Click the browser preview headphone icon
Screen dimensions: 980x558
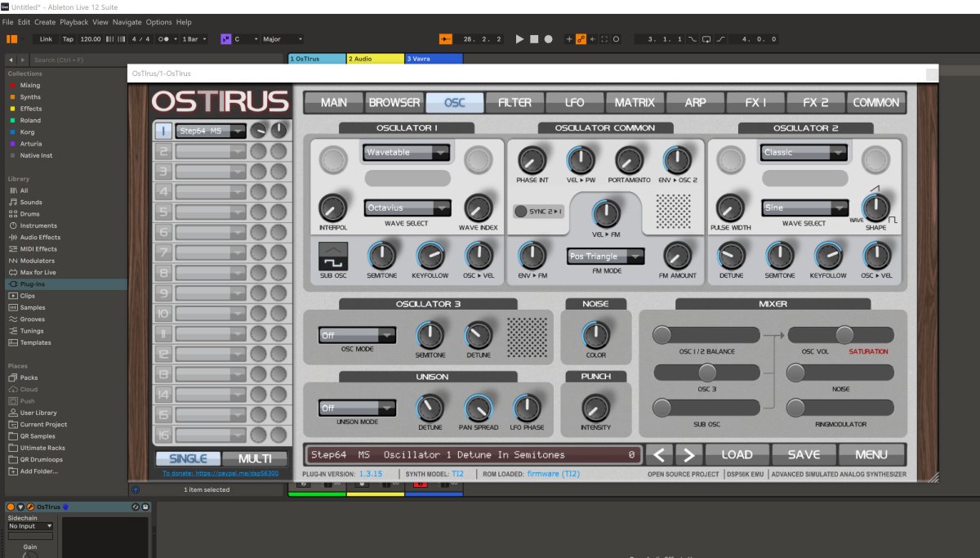click(136, 490)
